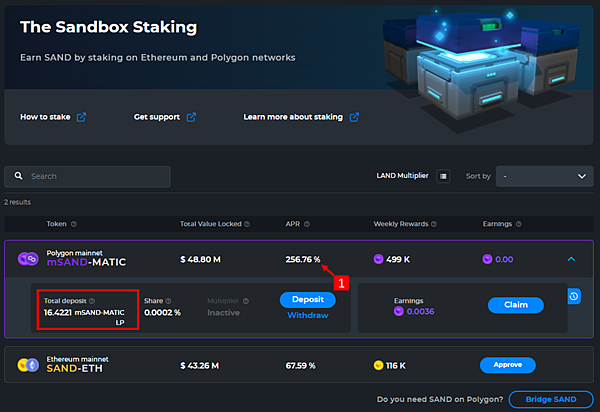Click SAND coin icon beside 499 K
Screen dimensions: 600x412
(x=378, y=259)
